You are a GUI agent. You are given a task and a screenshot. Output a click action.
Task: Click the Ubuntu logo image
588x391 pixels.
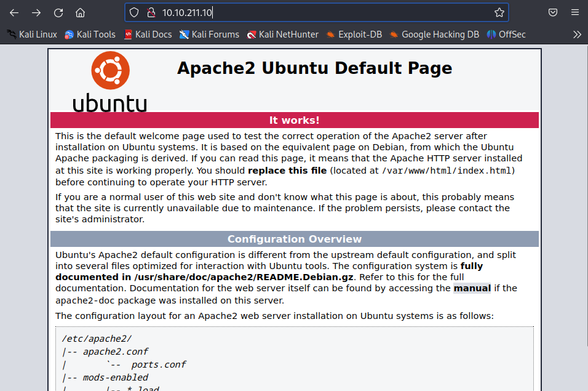pos(110,82)
